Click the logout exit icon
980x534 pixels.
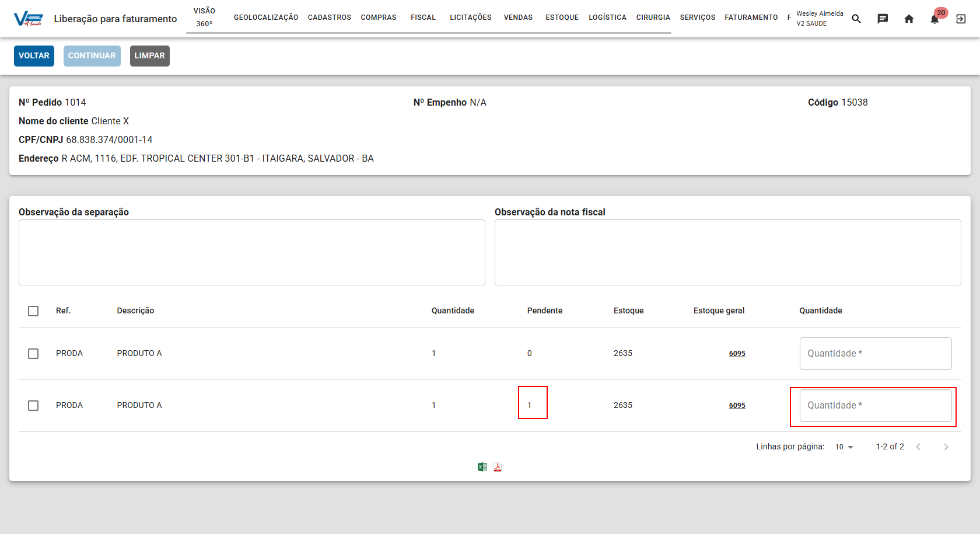click(961, 19)
